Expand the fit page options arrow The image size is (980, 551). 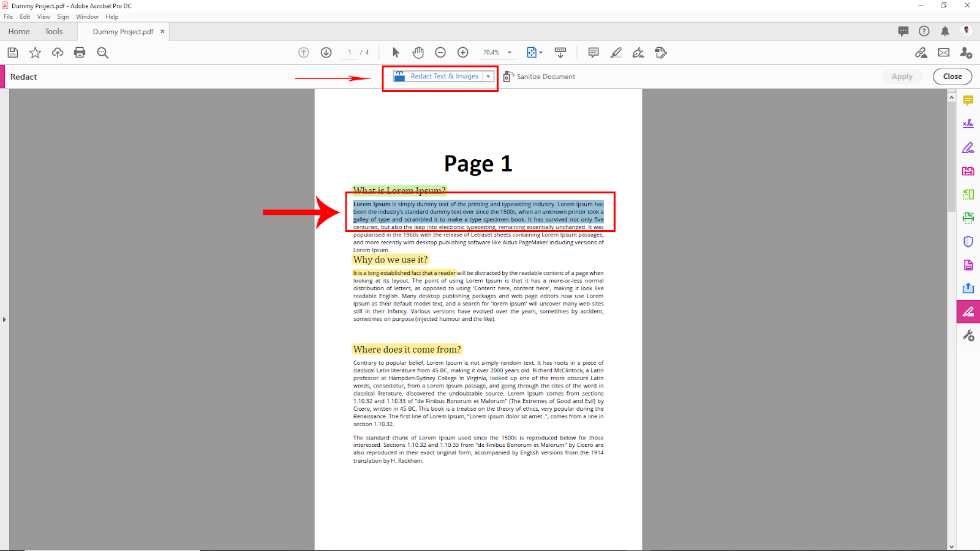coord(541,53)
